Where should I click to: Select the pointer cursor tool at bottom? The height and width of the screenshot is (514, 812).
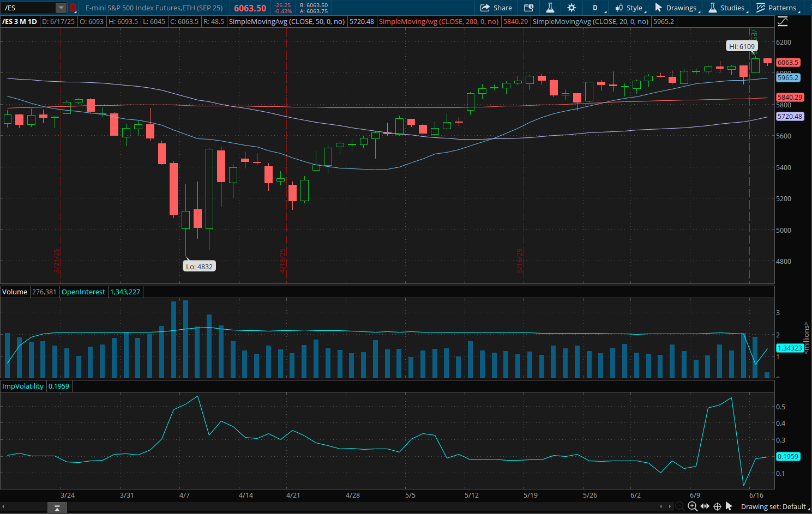(729, 506)
